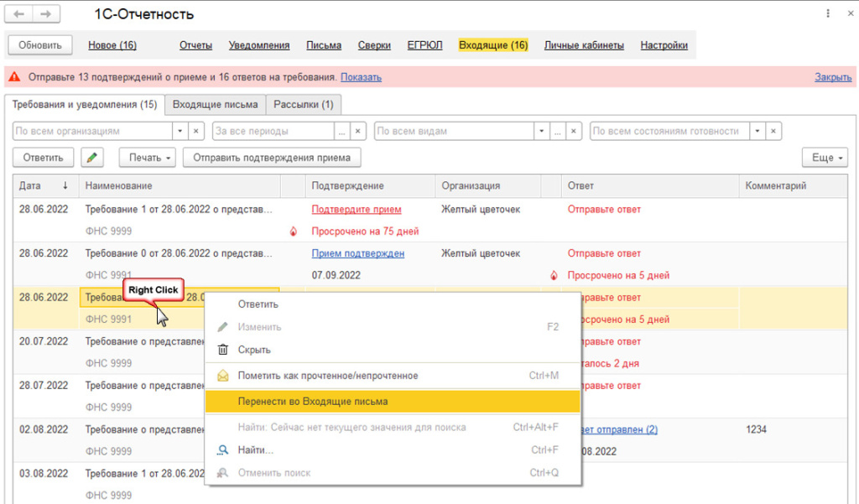Screen dimensions: 859x504
Task: Open the По всем видам ellipsis selector
Action: [x=558, y=131]
